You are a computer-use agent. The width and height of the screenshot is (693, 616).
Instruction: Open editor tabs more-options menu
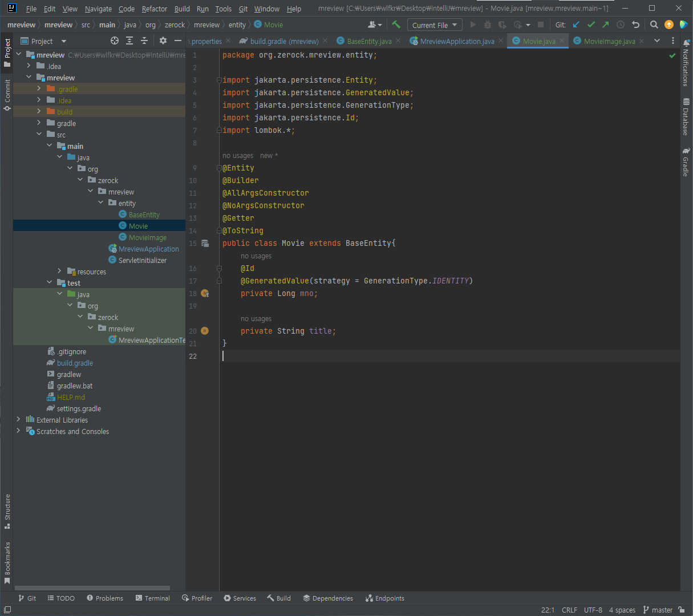[x=673, y=40]
